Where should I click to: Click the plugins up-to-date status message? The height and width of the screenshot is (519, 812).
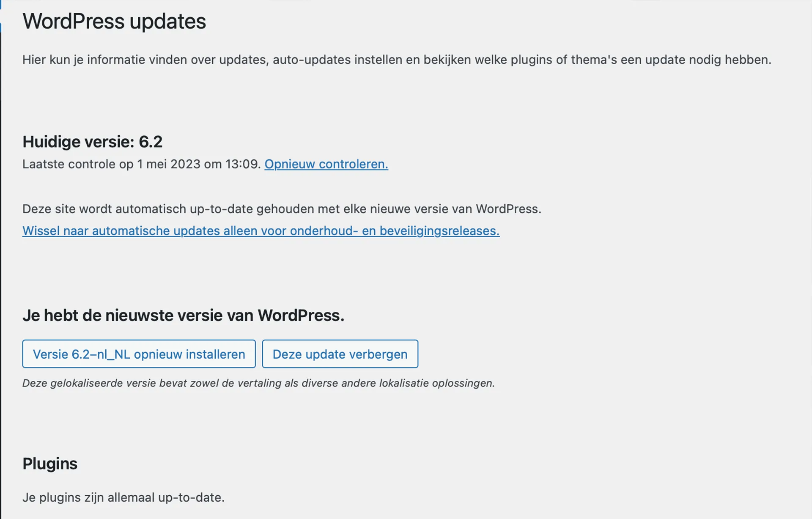pyautogui.click(x=124, y=497)
